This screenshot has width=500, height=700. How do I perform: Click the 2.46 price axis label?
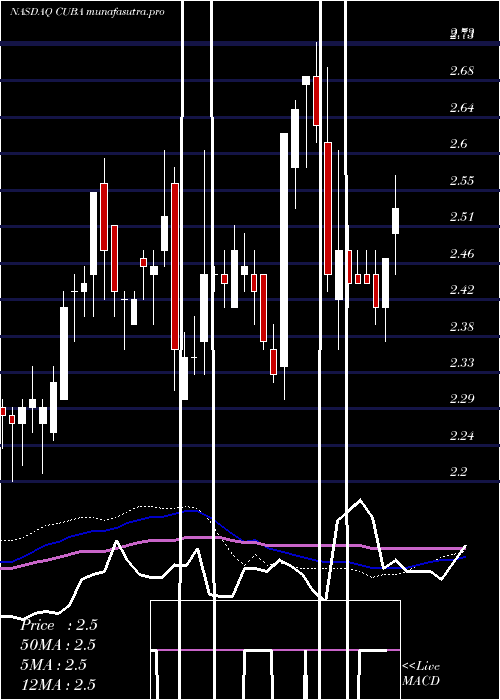click(462, 254)
